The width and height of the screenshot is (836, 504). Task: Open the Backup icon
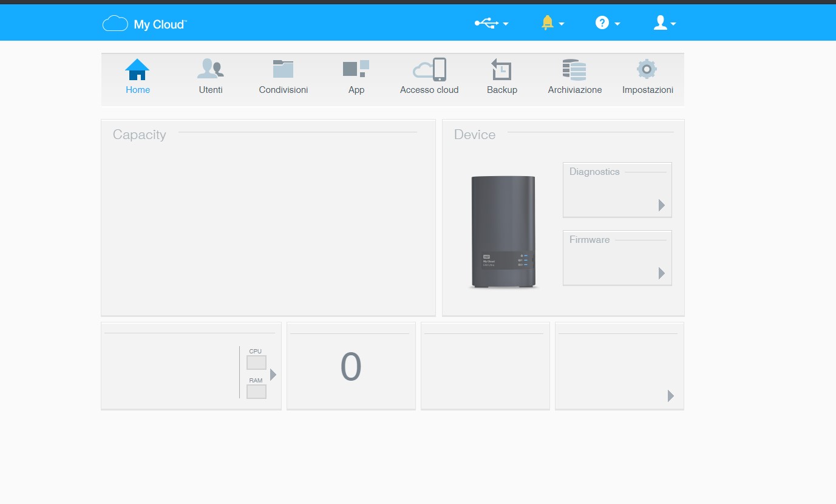[501, 69]
